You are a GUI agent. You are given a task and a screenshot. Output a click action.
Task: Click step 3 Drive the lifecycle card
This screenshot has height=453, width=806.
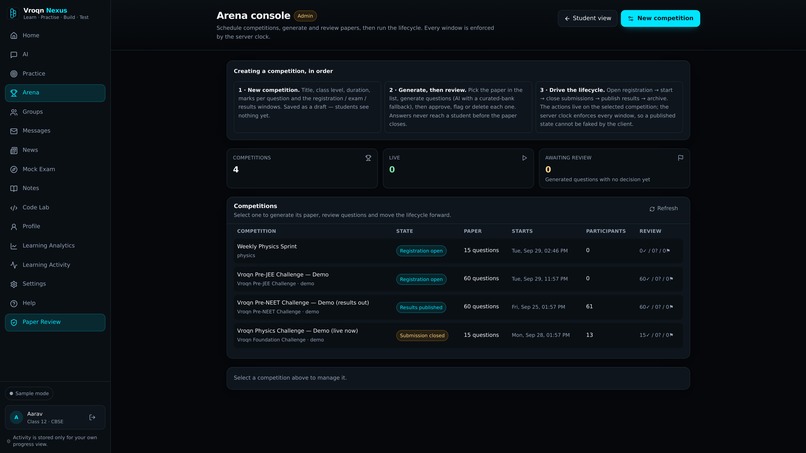pyautogui.click(x=609, y=107)
